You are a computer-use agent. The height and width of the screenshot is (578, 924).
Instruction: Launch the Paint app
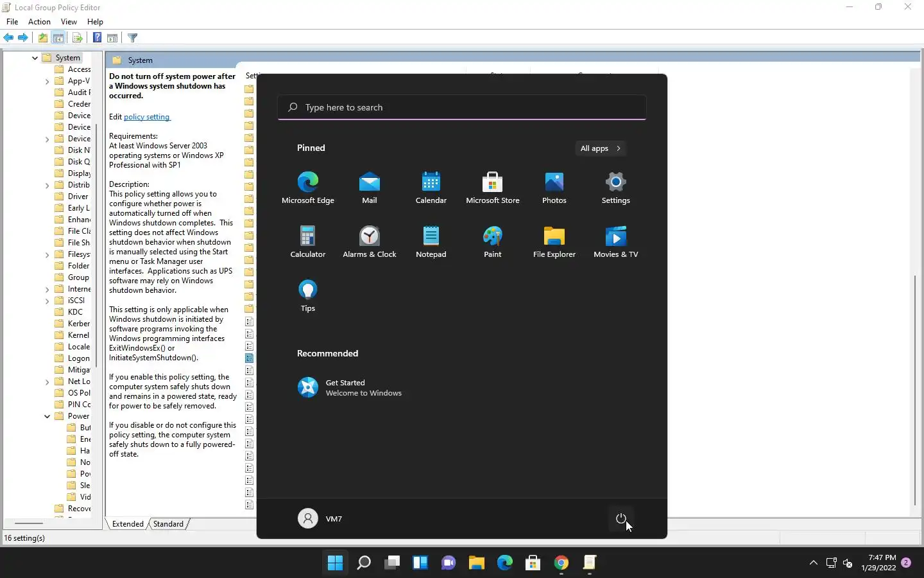point(493,241)
